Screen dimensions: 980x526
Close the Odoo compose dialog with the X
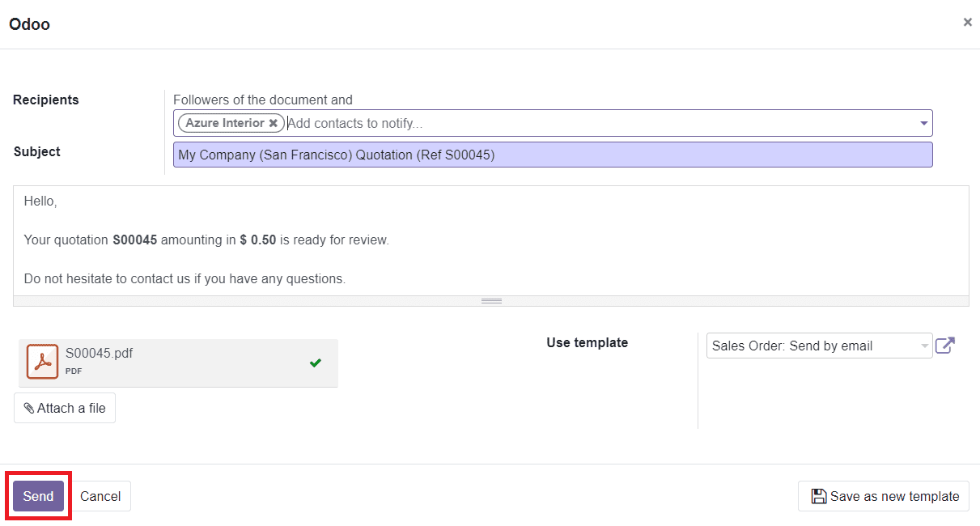[968, 22]
